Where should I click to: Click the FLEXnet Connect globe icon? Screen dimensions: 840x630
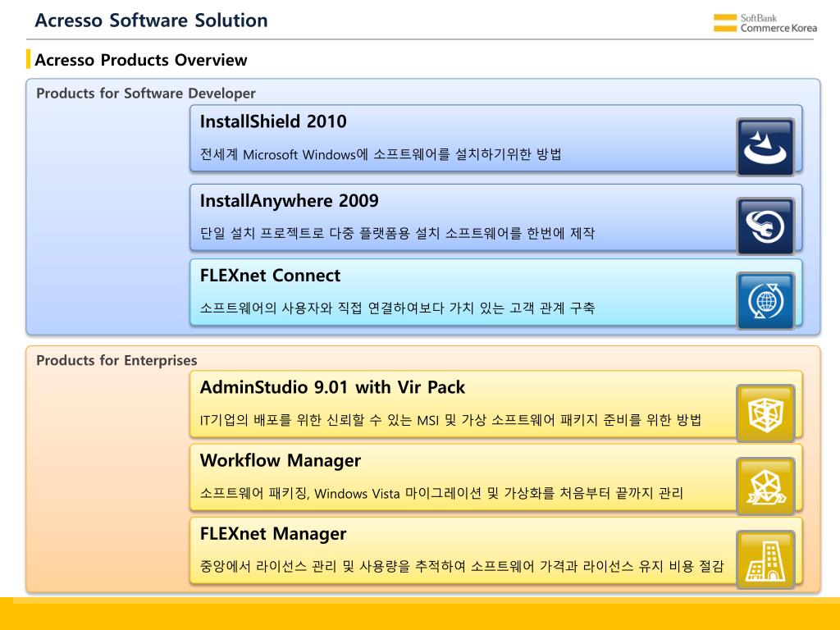point(765,300)
